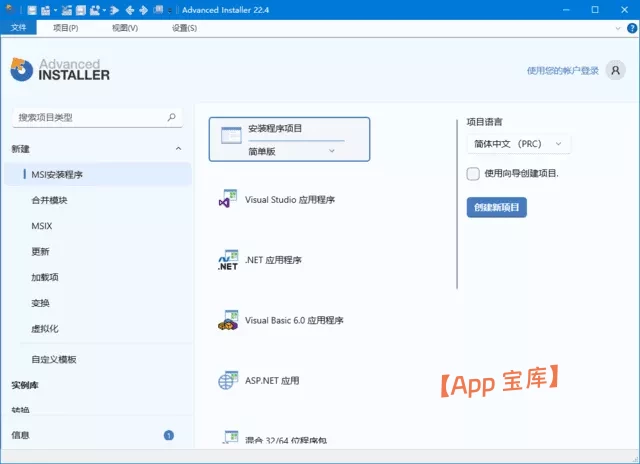Image resolution: width=640 pixels, height=464 pixels.
Task: Click the magnifier icon in the search box
Action: coord(171,117)
